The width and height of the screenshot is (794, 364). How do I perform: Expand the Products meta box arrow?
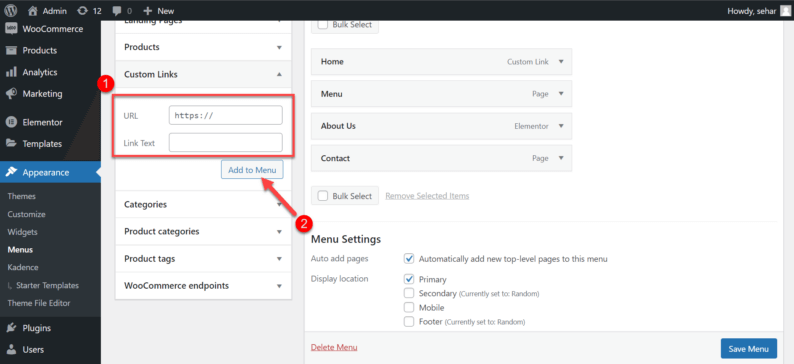pos(279,47)
